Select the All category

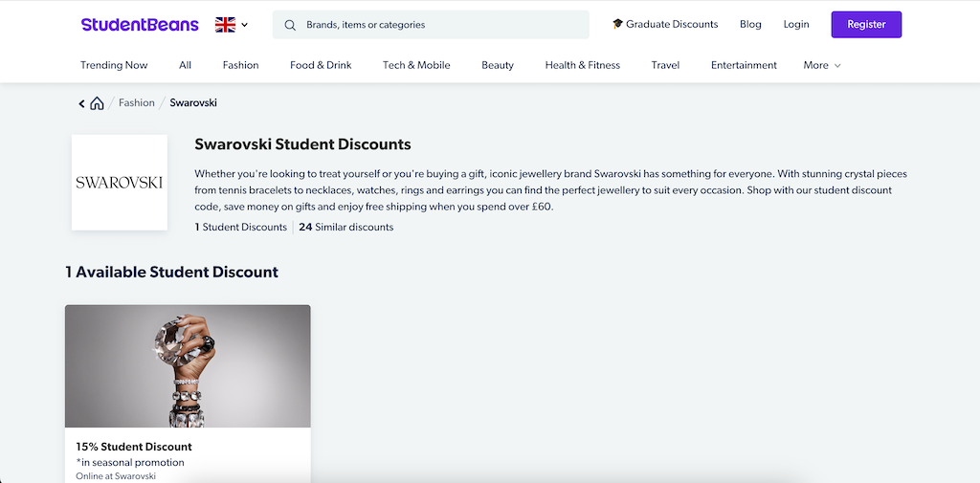pyautogui.click(x=185, y=65)
